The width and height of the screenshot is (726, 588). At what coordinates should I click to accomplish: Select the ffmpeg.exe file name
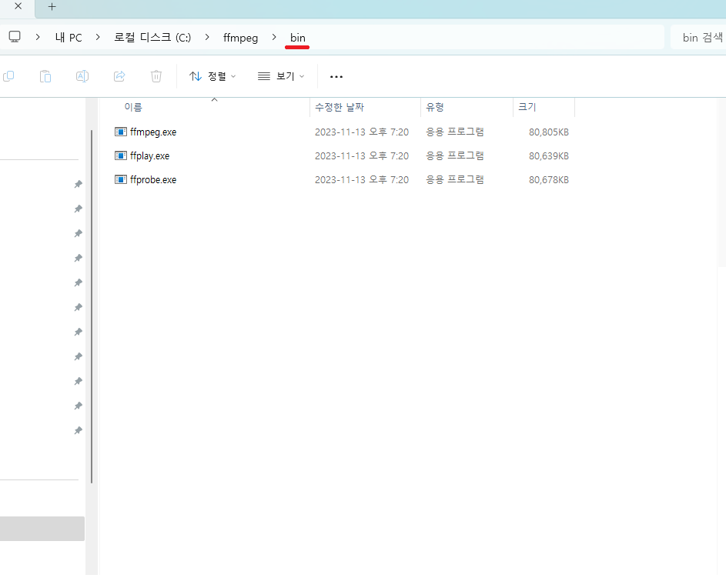[153, 132]
